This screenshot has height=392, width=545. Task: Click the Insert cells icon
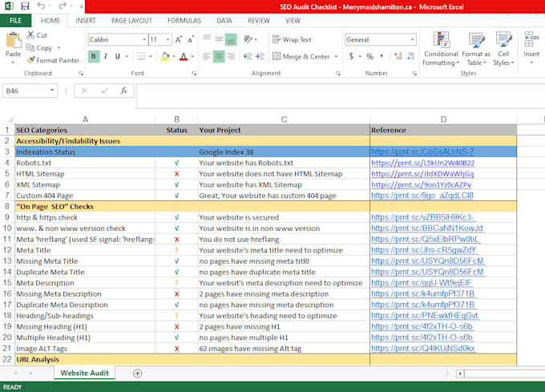(x=531, y=39)
